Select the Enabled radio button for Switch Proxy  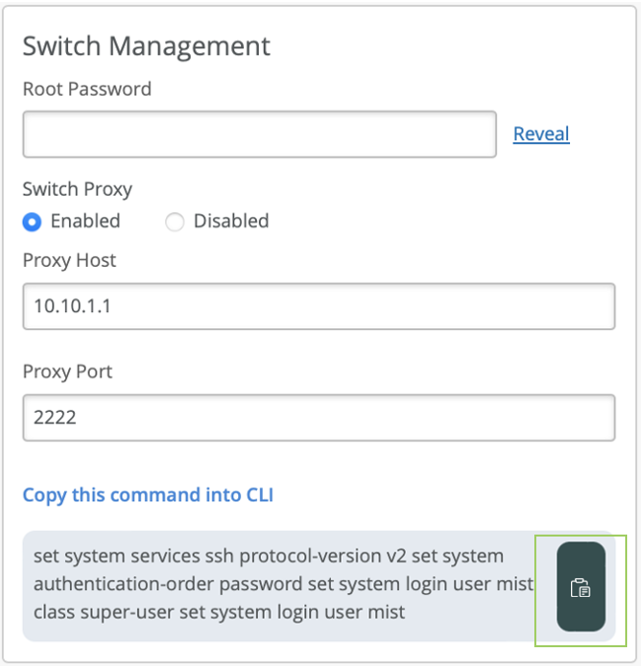pos(33,221)
